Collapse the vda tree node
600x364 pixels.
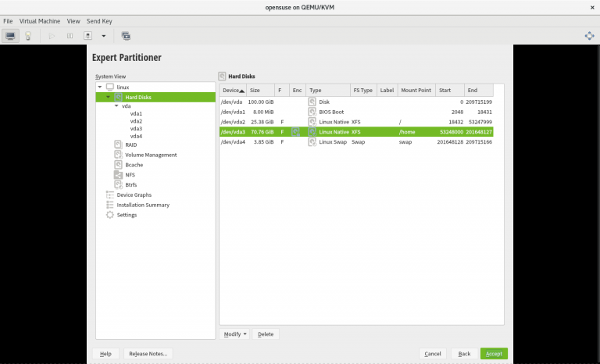116,105
